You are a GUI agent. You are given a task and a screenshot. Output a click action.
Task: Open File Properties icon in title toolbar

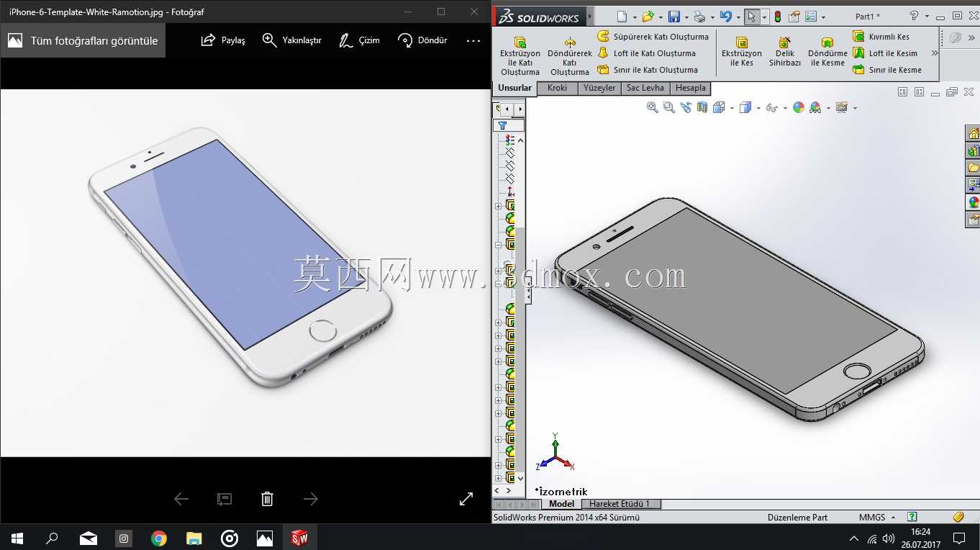point(794,17)
